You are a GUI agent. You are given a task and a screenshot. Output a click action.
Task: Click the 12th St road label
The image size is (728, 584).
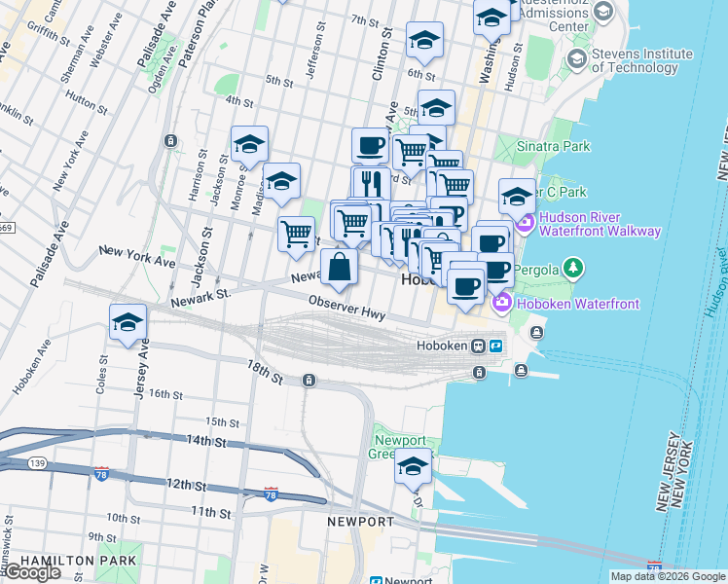click(186, 485)
